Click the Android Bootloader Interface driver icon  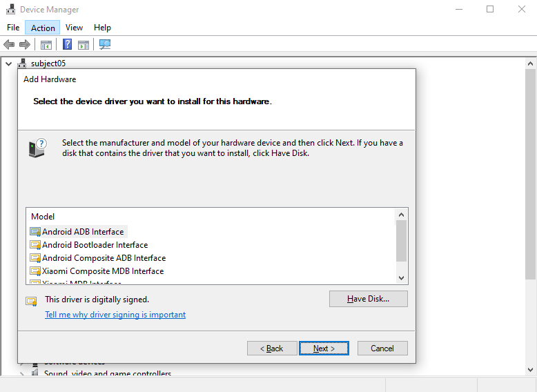point(35,245)
